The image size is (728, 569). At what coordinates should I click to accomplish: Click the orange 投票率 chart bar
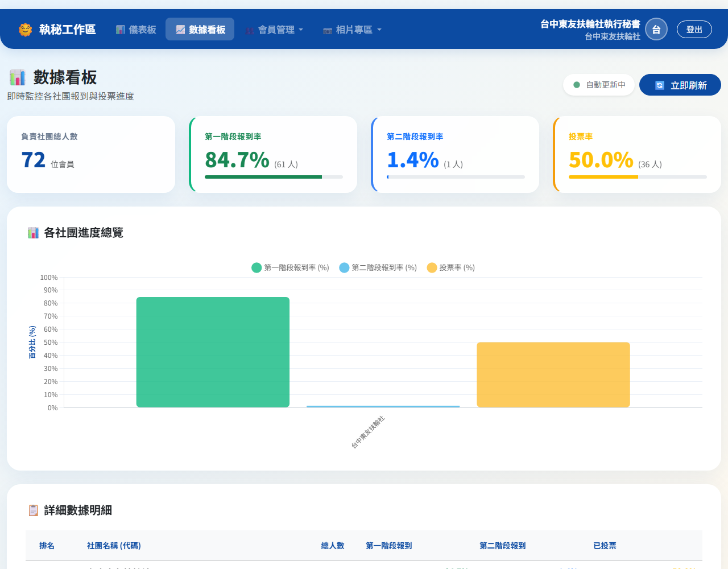click(553, 374)
